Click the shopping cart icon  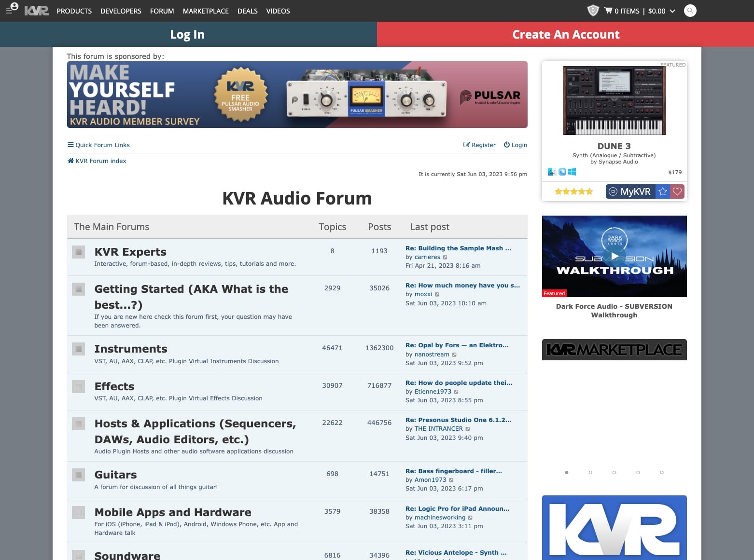pyautogui.click(x=608, y=11)
